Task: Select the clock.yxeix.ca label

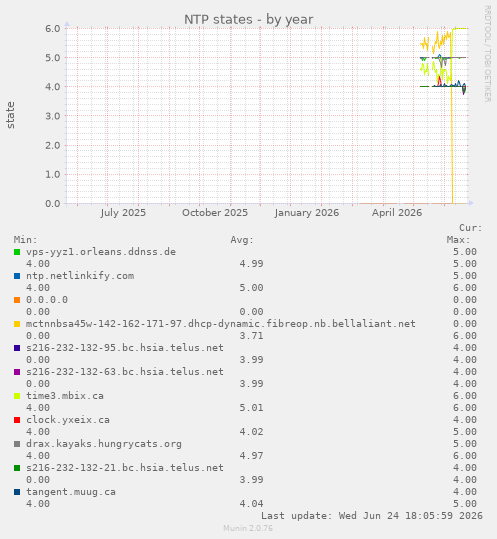Action: tap(68, 420)
